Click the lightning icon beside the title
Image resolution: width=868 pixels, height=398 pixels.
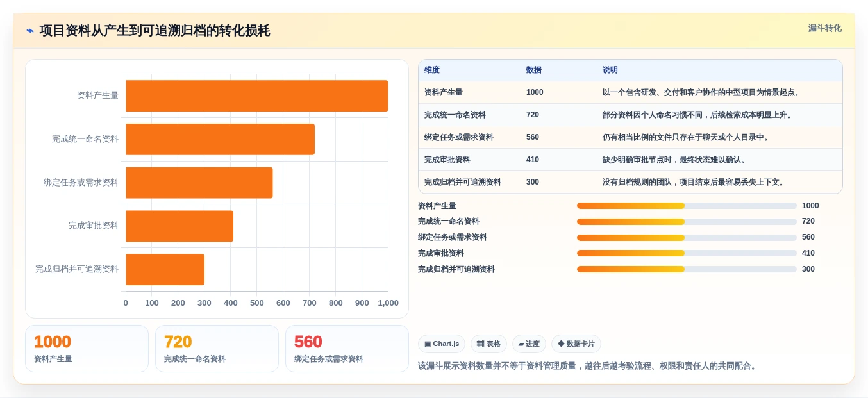coord(30,31)
